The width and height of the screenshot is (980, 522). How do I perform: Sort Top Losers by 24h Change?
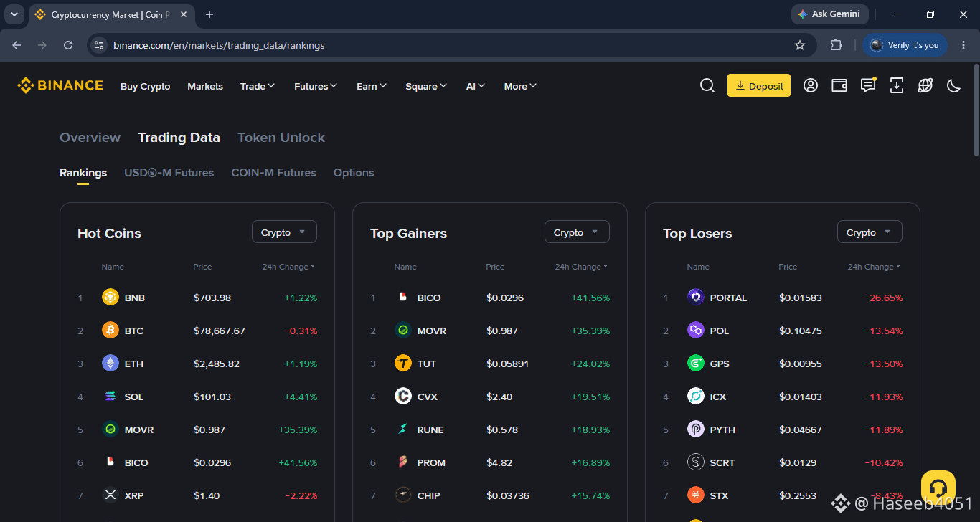pyautogui.click(x=874, y=267)
